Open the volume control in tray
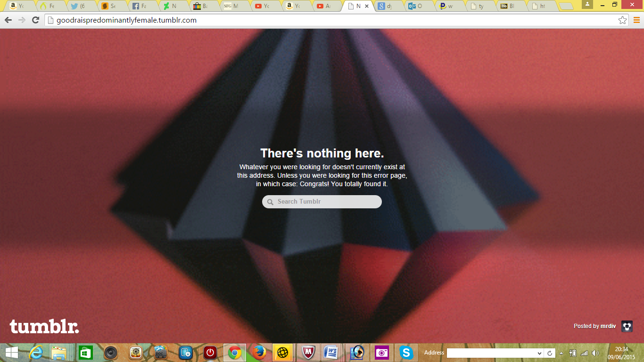The image size is (644, 362). coord(595,353)
